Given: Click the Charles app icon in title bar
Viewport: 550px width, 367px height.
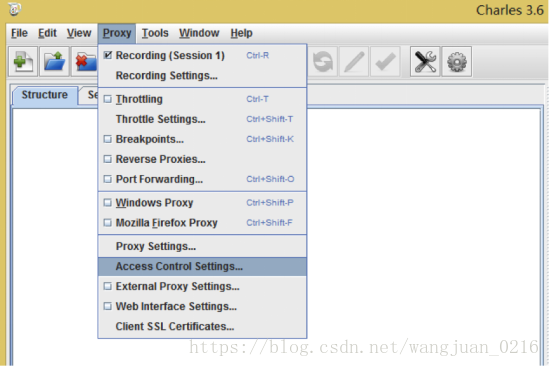Looking at the screenshot, I should (15, 9).
